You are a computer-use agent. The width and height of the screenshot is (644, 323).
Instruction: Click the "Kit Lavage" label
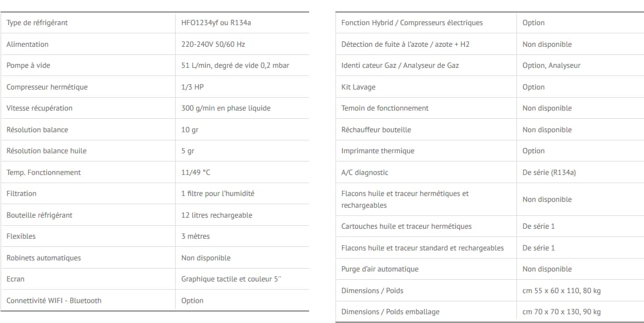click(358, 87)
